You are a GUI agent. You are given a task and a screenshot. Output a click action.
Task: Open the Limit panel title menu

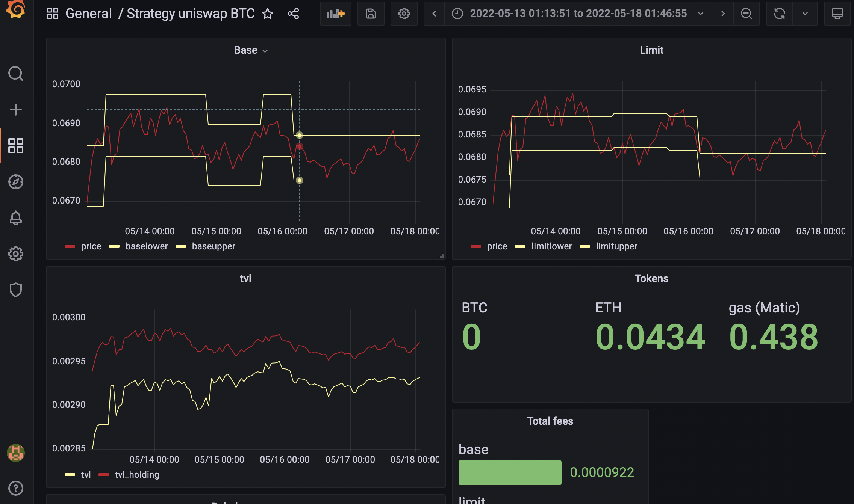click(x=651, y=50)
